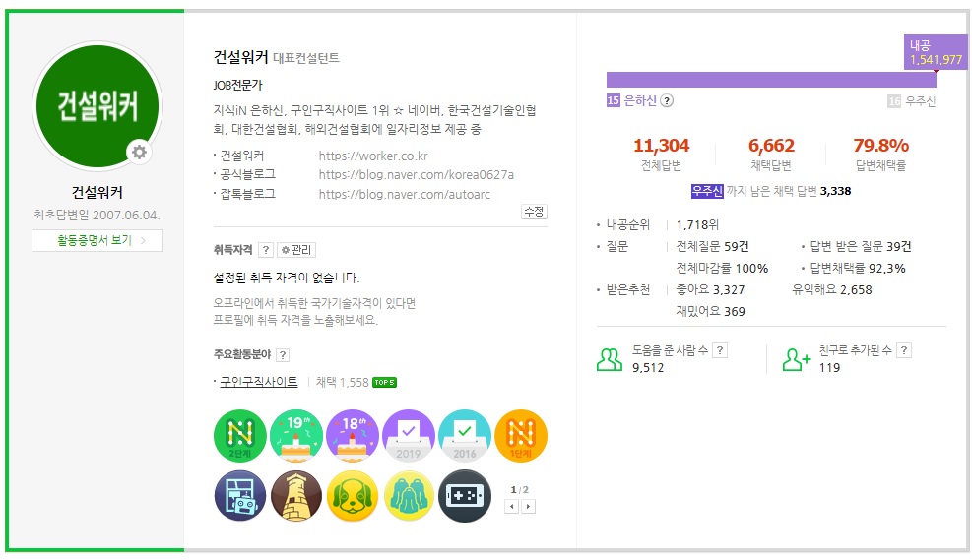
Task: Click the highlighted 우주신 tag
Action: click(707, 191)
